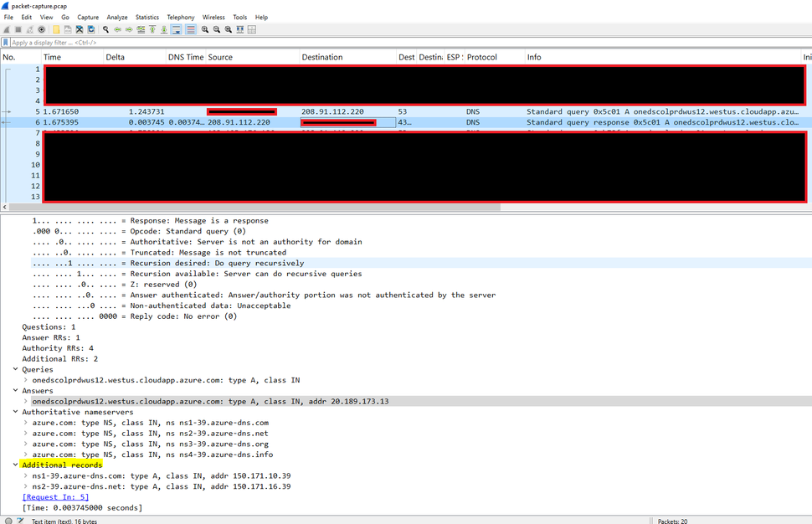Zoom out main window text
The height and width of the screenshot is (524, 812).
(x=217, y=29)
